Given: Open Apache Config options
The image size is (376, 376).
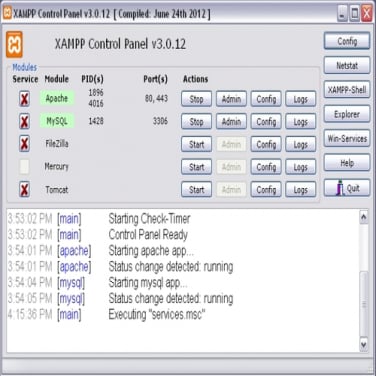Looking at the screenshot, I should (x=266, y=99).
